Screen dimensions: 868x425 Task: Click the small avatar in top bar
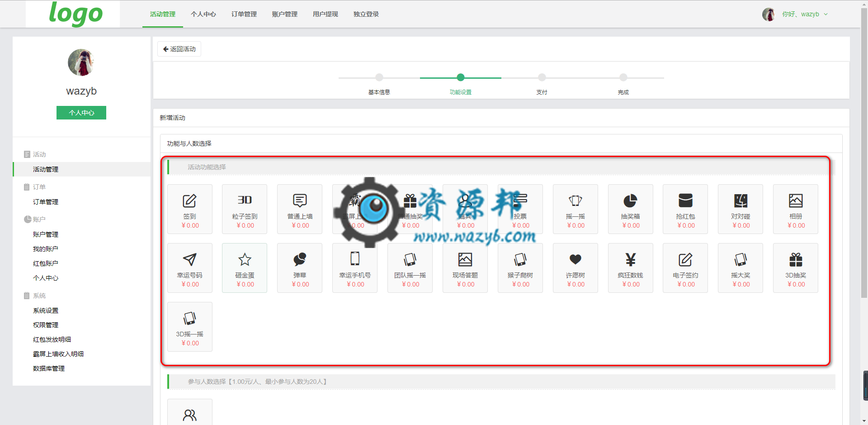click(769, 14)
